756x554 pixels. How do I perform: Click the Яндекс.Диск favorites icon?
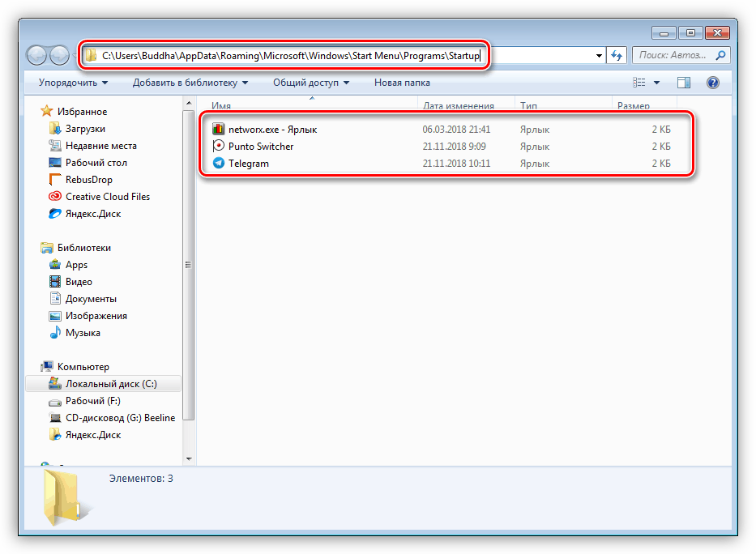pos(55,213)
